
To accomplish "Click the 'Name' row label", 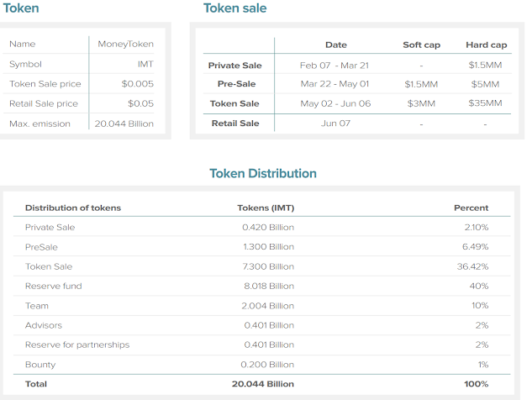I will pos(23,44).
